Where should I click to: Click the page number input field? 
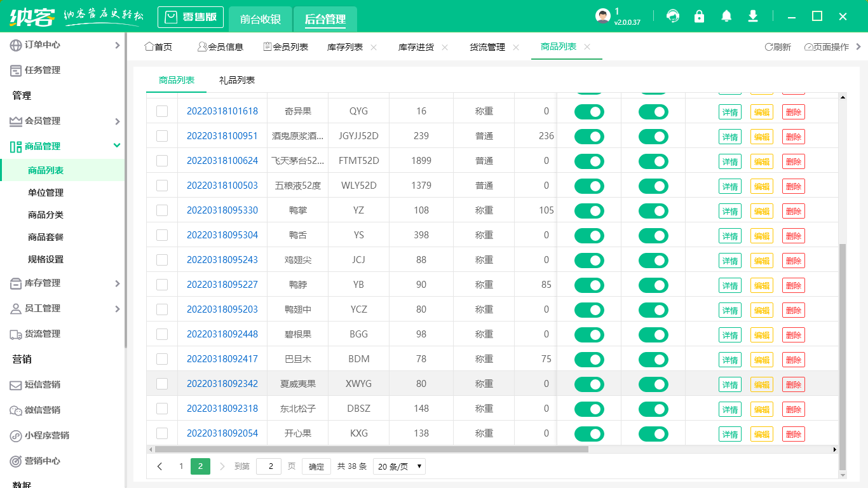tap(269, 466)
